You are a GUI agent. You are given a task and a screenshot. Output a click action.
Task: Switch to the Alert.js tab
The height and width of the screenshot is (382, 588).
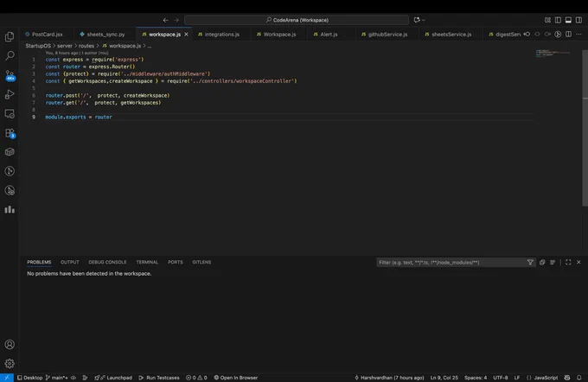pyautogui.click(x=329, y=34)
